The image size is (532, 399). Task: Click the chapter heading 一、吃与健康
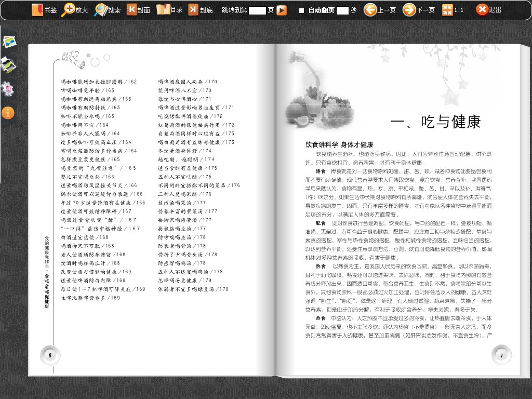(x=435, y=122)
